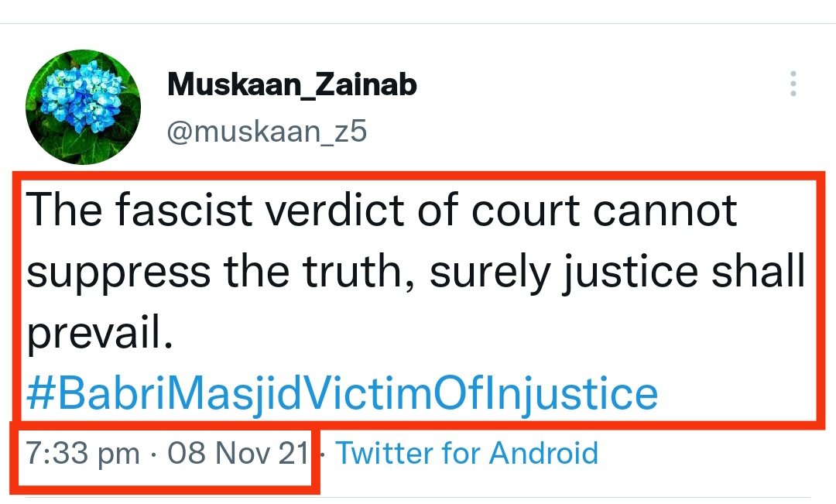Click the phrase "surely justice shall"
This screenshot has width=836, height=504.
(618, 273)
